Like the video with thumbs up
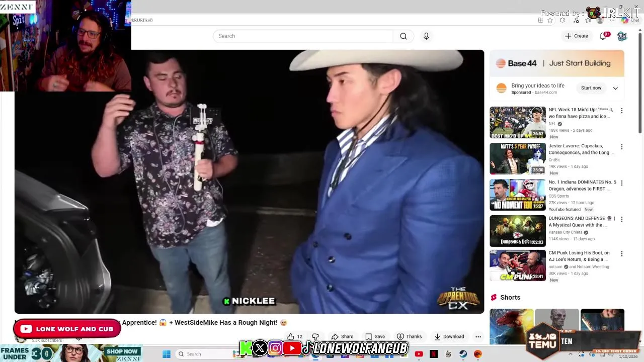This screenshot has height=362, width=644. point(295,337)
